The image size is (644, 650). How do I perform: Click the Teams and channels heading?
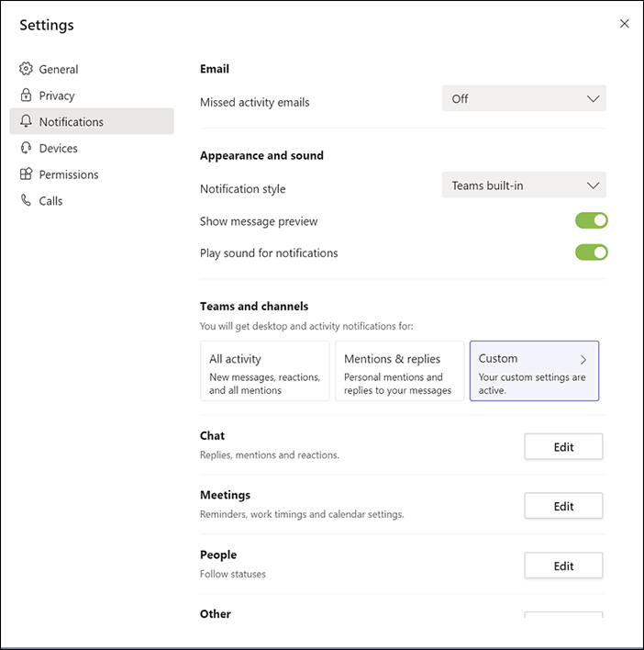[254, 306]
